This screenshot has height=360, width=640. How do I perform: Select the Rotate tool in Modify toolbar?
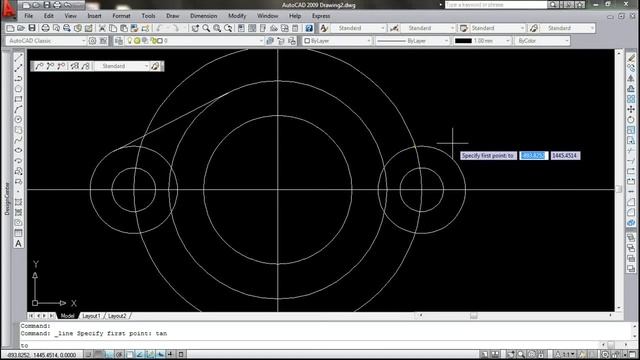(631, 120)
